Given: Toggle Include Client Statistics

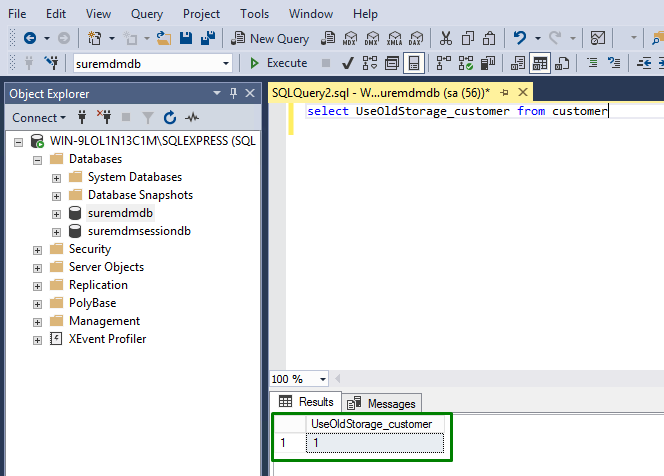Looking at the screenshot, I should coord(487,64).
